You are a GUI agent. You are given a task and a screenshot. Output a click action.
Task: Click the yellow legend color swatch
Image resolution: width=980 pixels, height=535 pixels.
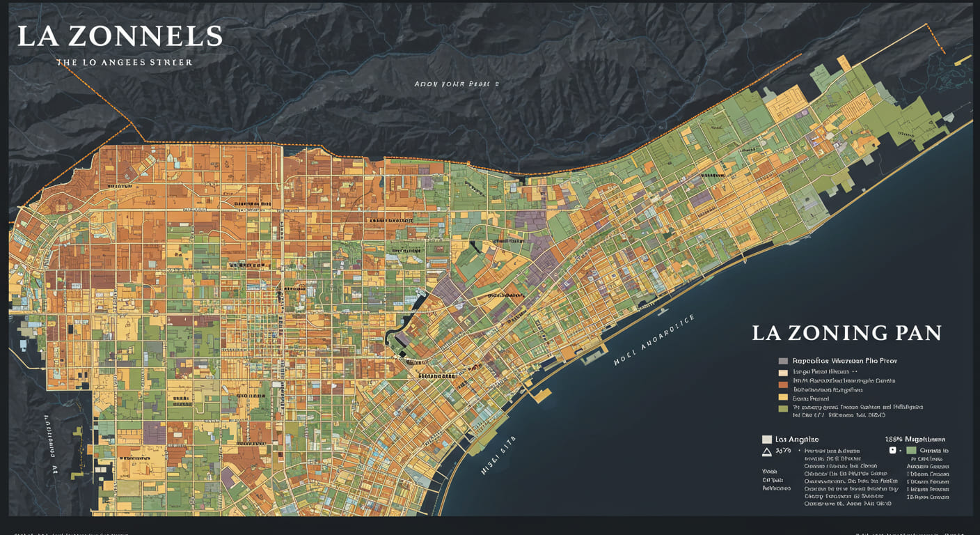tap(783, 396)
